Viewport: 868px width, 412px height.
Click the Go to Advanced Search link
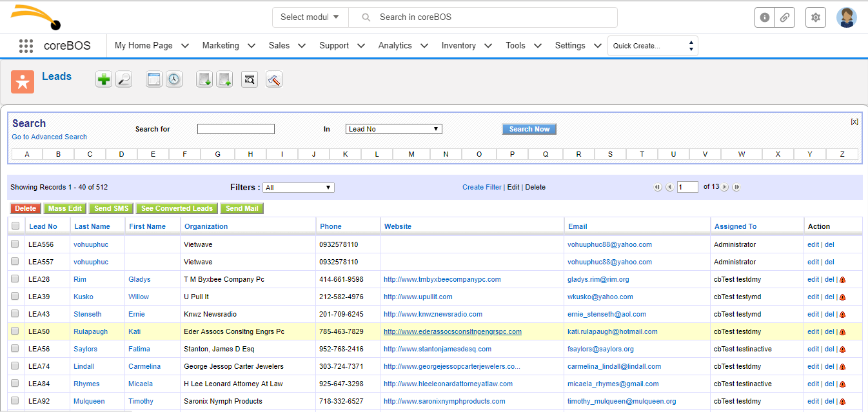tap(50, 137)
